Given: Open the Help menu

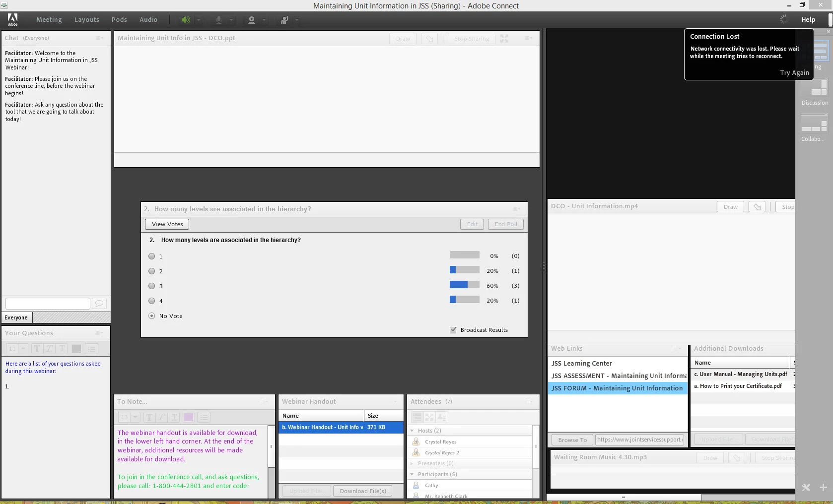Looking at the screenshot, I should (808, 20).
